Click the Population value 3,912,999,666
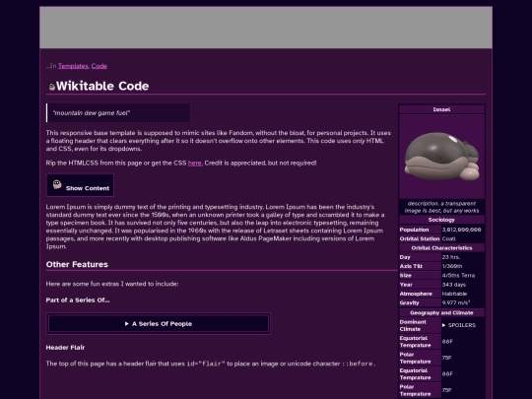 461,230
